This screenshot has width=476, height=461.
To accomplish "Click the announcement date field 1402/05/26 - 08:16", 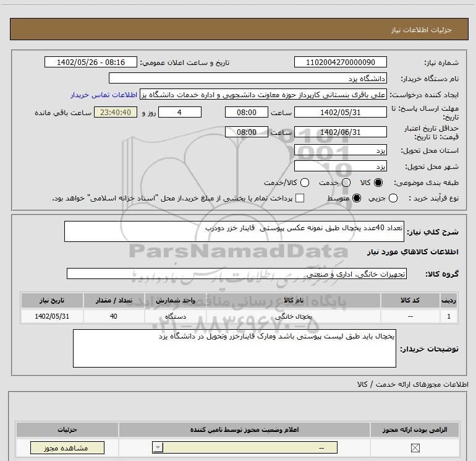I will [x=91, y=62].
